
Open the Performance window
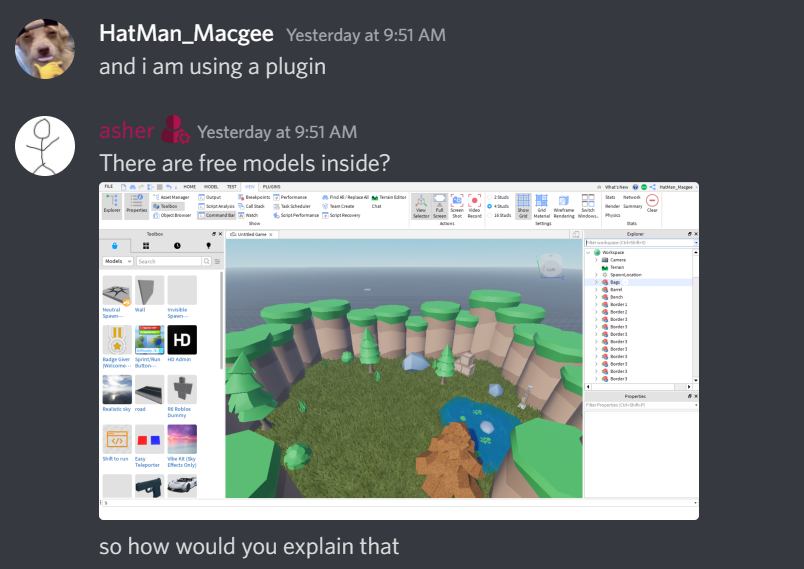click(x=290, y=197)
